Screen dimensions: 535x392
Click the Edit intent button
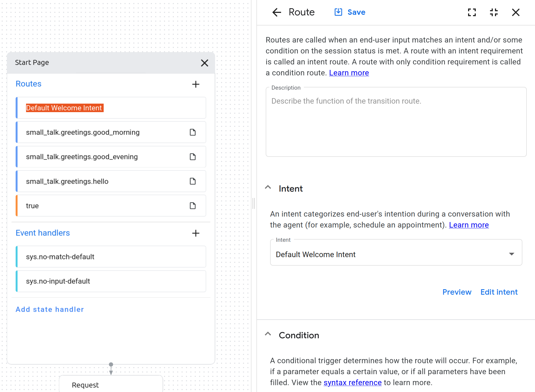click(499, 292)
